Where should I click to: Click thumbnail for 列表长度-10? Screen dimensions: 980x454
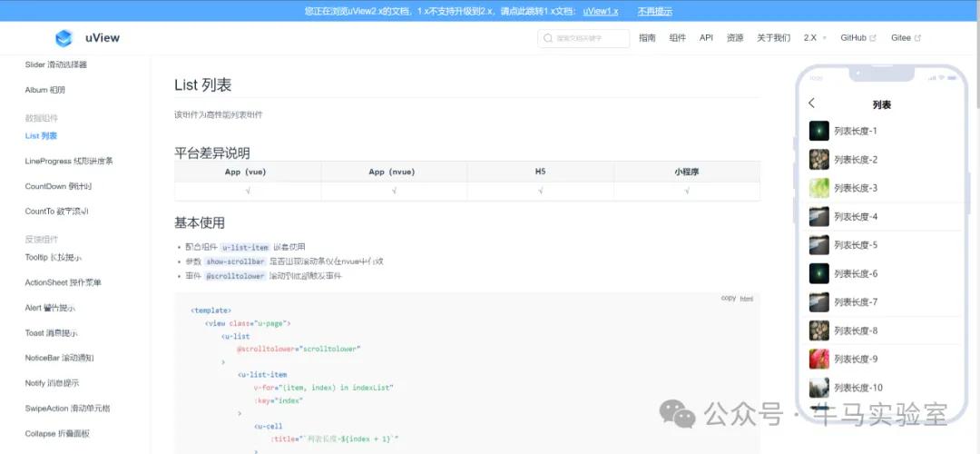(818, 387)
